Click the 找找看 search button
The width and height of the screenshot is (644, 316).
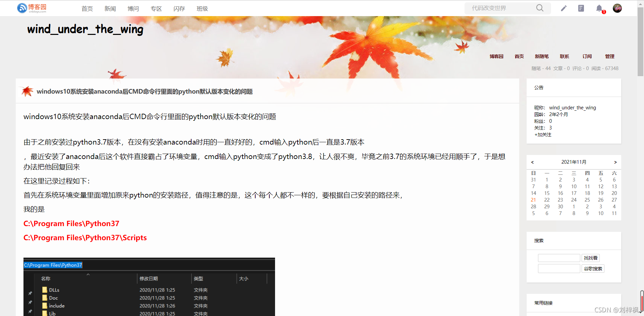point(591,258)
